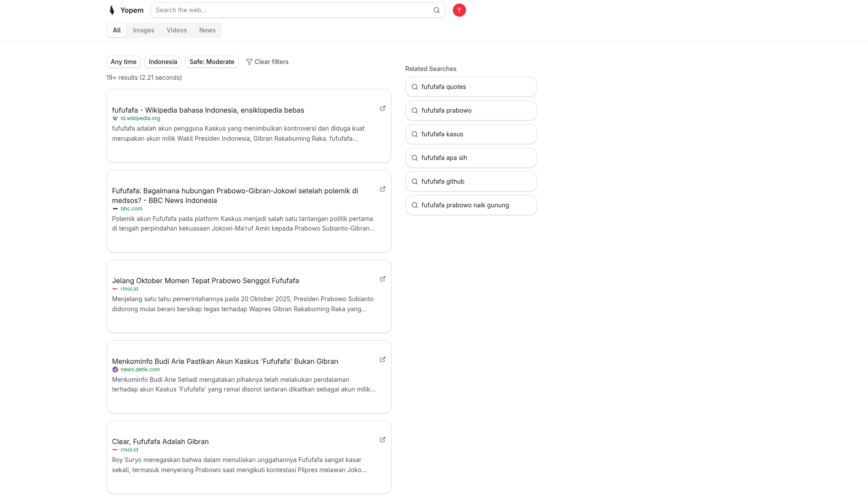Open the Any time filter dropdown
The height and width of the screenshot is (498, 868).
[123, 62]
